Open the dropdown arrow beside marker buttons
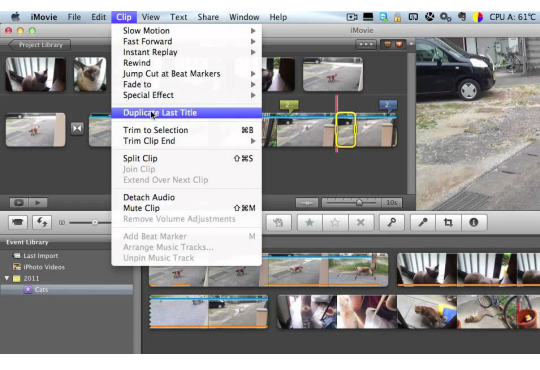 pos(411,44)
